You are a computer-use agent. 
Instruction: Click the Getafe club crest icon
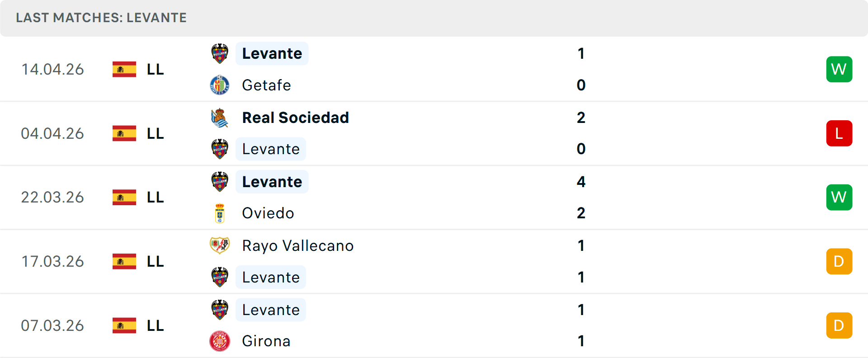point(220,85)
